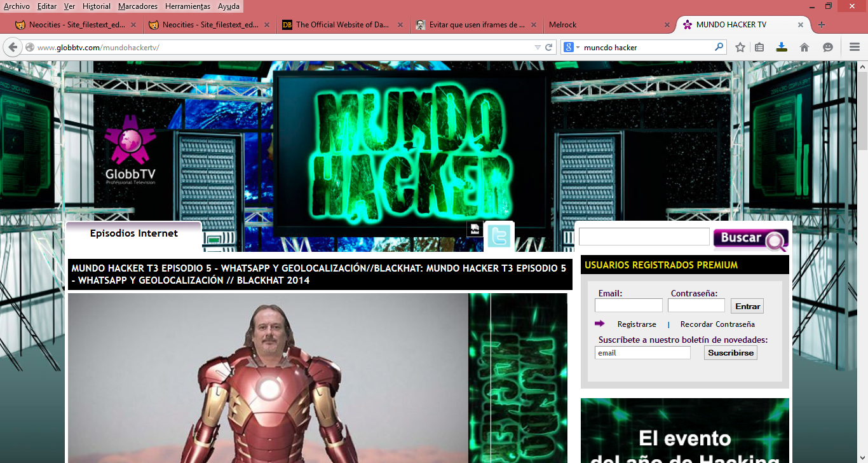The height and width of the screenshot is (463, 868).
Task: Click the Buscar search button
Action: click(x=751, y=239)
